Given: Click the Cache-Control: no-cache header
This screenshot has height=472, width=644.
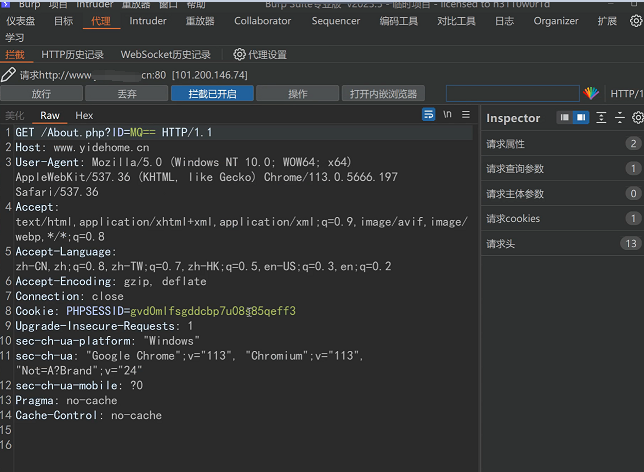Looking at the screenshot, I should [89, 415].
